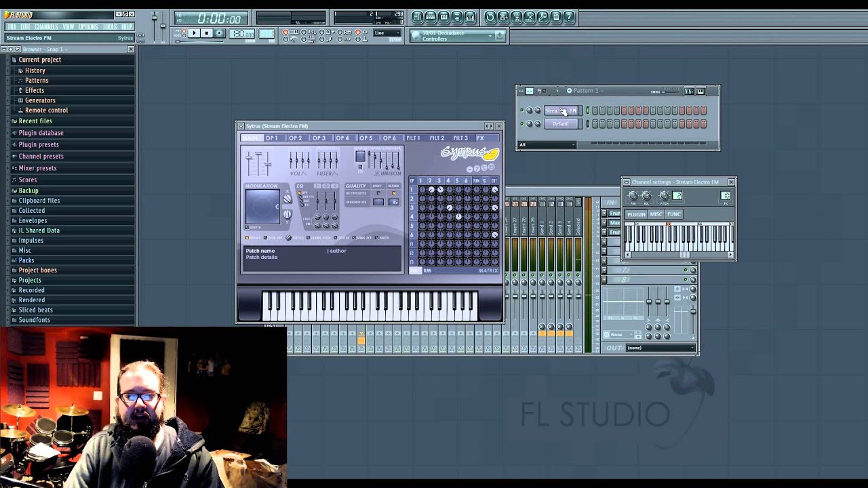The image size is (868, 488).
Task: Open the OPTIONS menu
Action: [x=88, y=26]
